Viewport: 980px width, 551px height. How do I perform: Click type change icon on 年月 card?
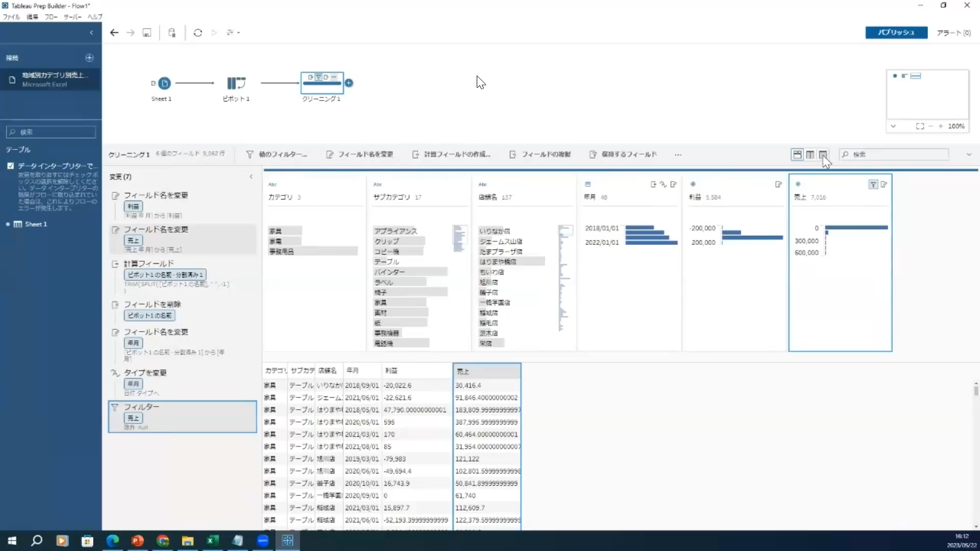point(663,185)
